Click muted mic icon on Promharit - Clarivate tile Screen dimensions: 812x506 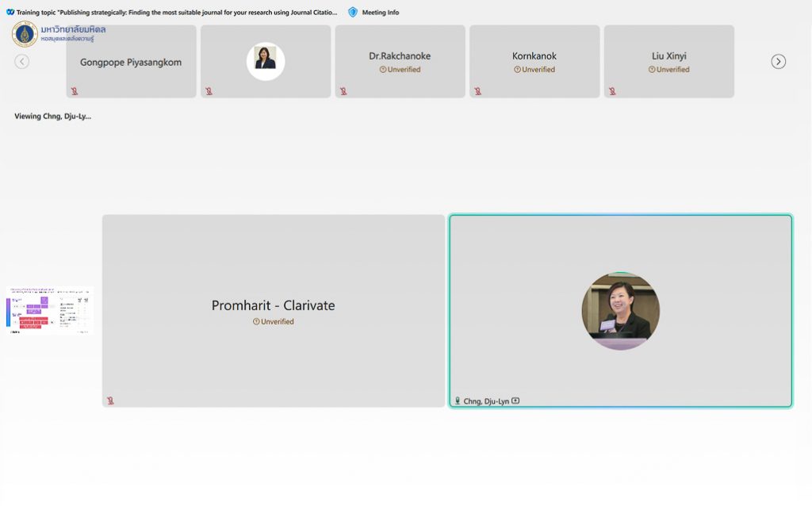(x=110, y=401)
